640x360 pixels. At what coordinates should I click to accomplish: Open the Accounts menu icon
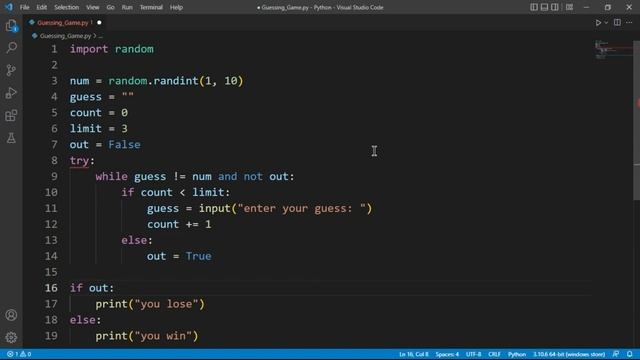[x=11, y=315]
